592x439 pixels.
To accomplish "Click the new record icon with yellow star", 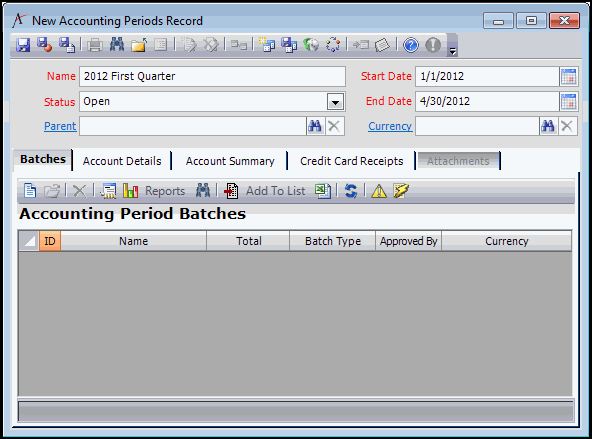I will pyautogui.click(x=267, y=45).
